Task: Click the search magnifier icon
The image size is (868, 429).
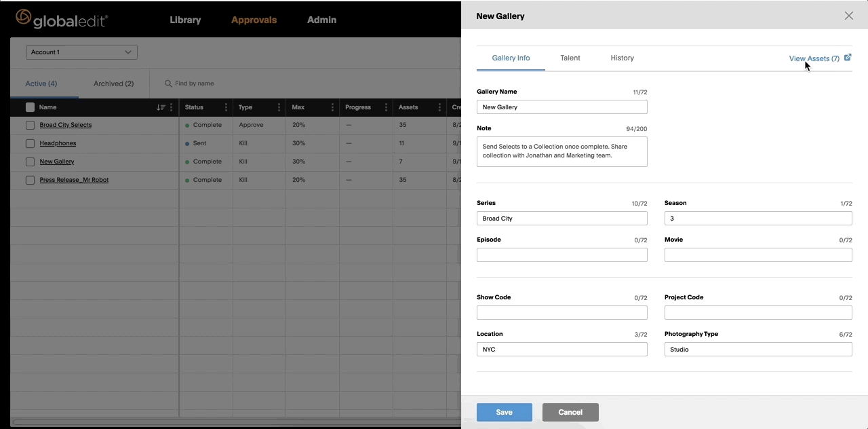Action: pyautogui.click(x=168, y=83)
